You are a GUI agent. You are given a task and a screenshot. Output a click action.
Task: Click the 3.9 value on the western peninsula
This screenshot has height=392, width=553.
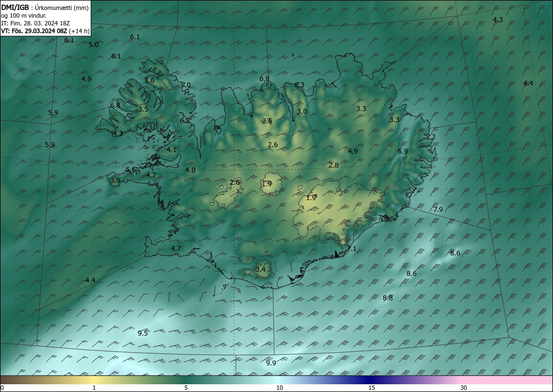tap(115, 181)
